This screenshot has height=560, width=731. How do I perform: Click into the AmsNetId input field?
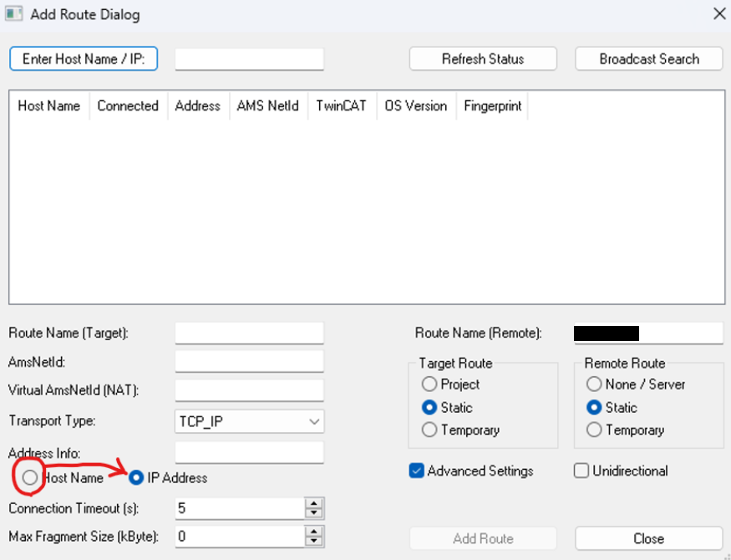(249, 360)
